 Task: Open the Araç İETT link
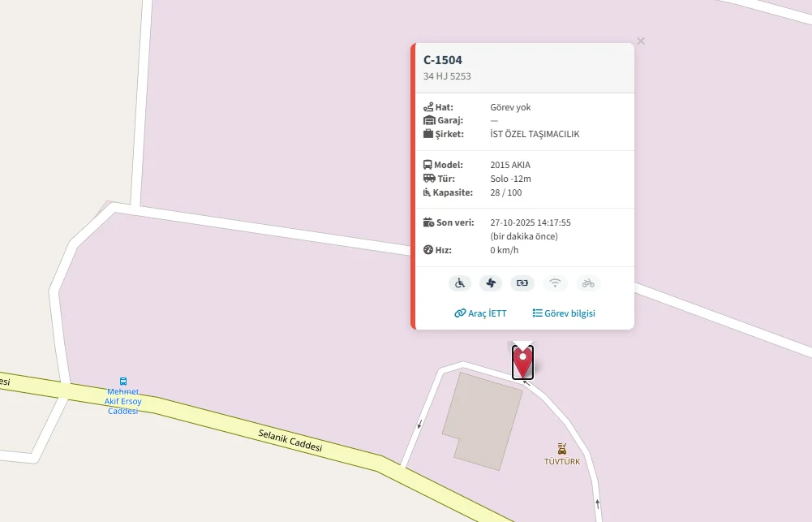click(x=480, y=313)
